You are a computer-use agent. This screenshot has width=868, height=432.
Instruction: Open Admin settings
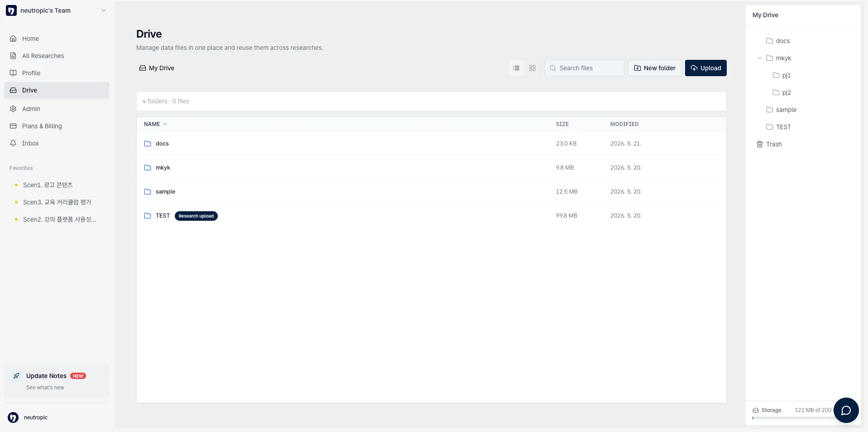pyautogui.click(x=57, y=109)
